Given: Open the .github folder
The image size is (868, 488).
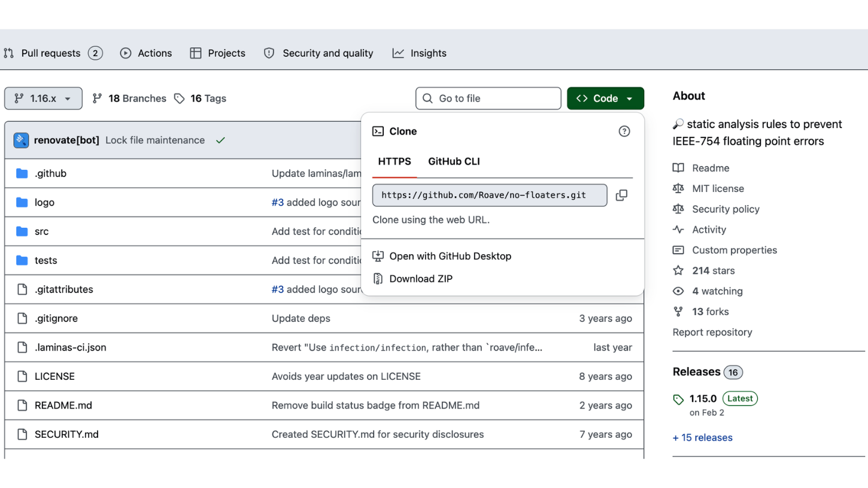Looking at the screenshot, I should tap(50, 173).
